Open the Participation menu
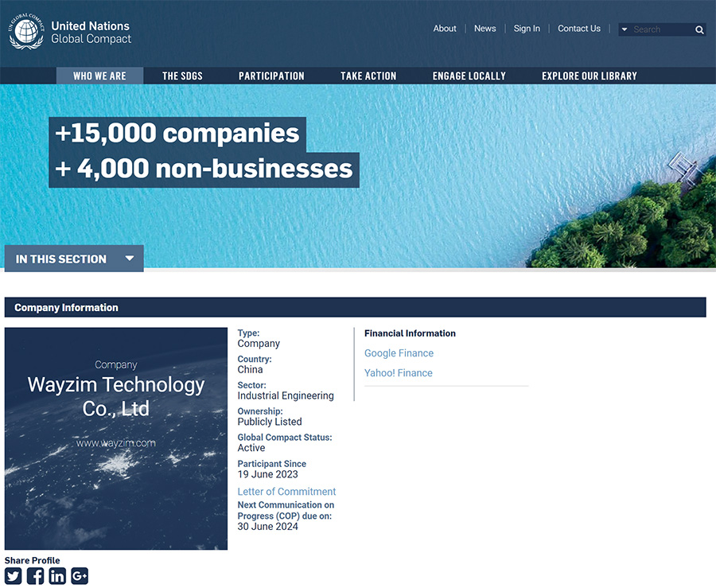Screen dimensions: 716x588 point(271,76)
